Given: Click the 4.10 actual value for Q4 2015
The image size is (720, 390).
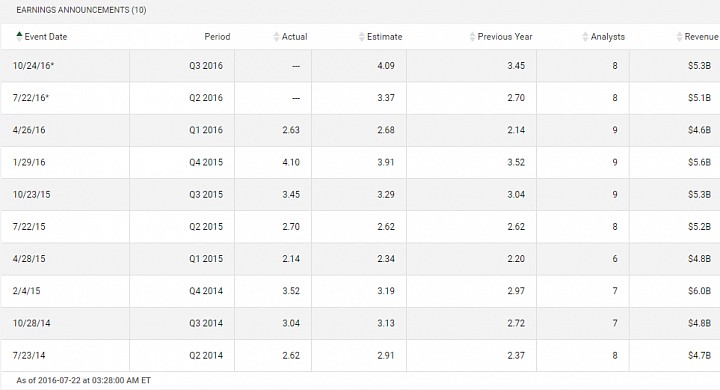Looking at the screenshot, I should [x=291, y=162].
